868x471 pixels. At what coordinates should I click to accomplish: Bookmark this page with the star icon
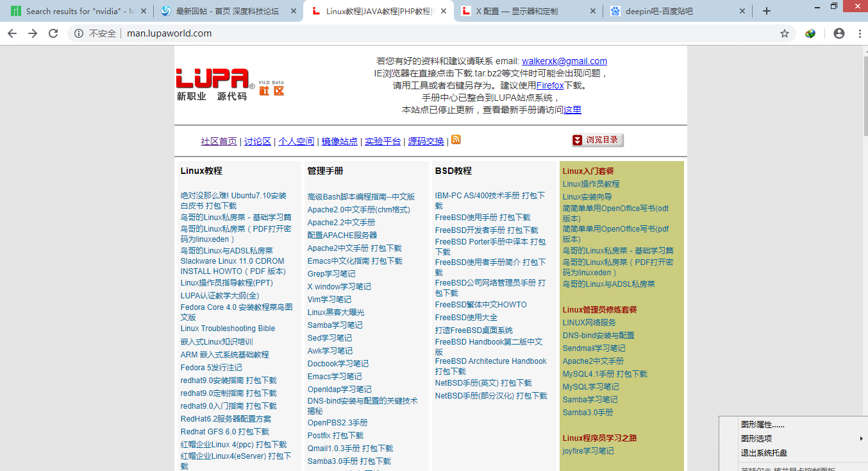(x=785, y=33)
